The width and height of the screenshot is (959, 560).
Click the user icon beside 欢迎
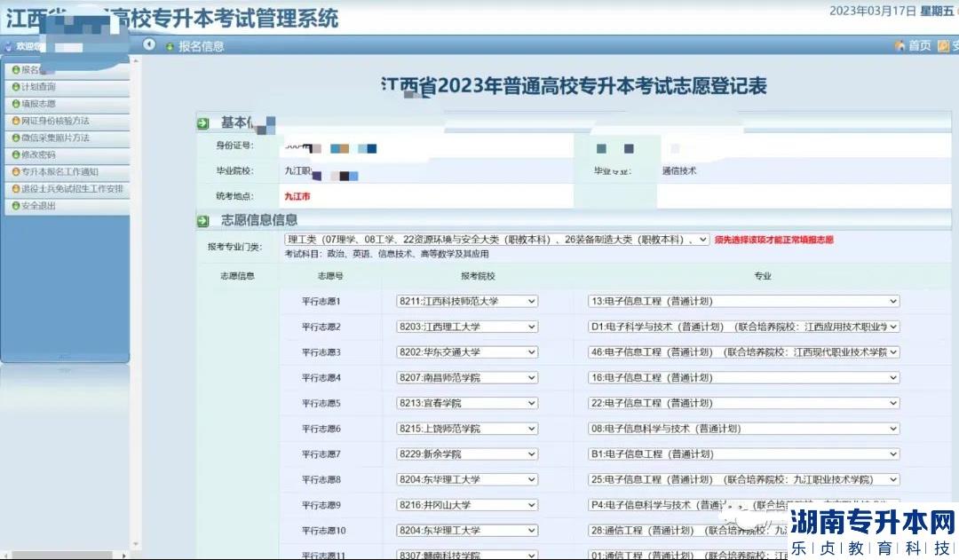9,46
